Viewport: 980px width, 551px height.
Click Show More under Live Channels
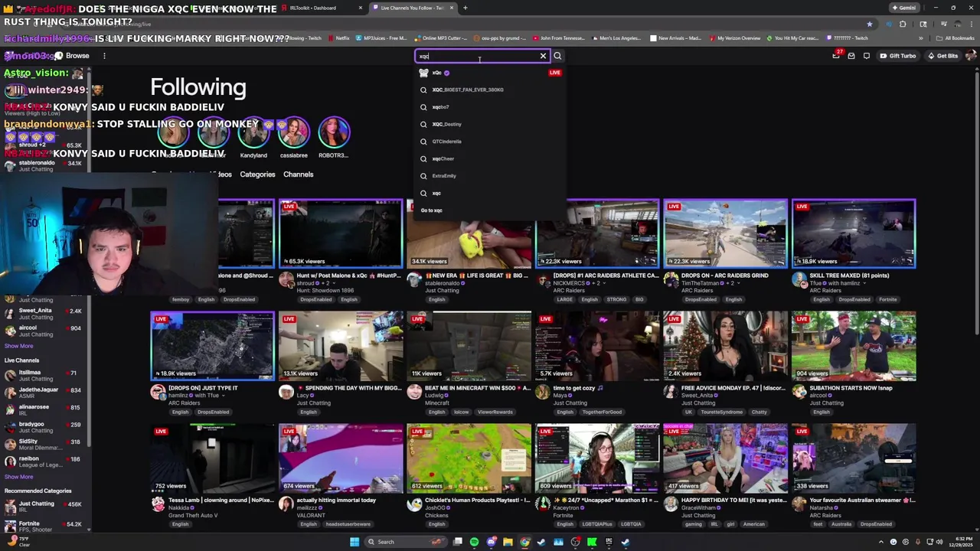point(18,477)
